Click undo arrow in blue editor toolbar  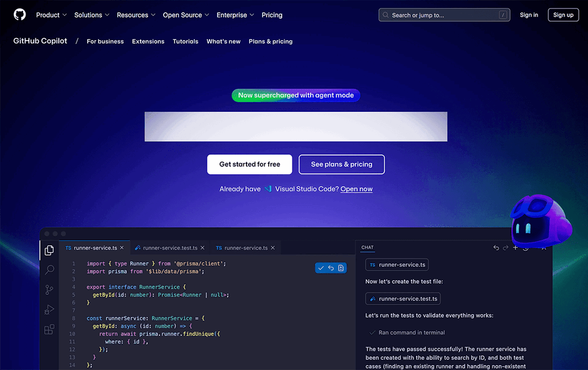pyautogui.click(x=331, y=268)
